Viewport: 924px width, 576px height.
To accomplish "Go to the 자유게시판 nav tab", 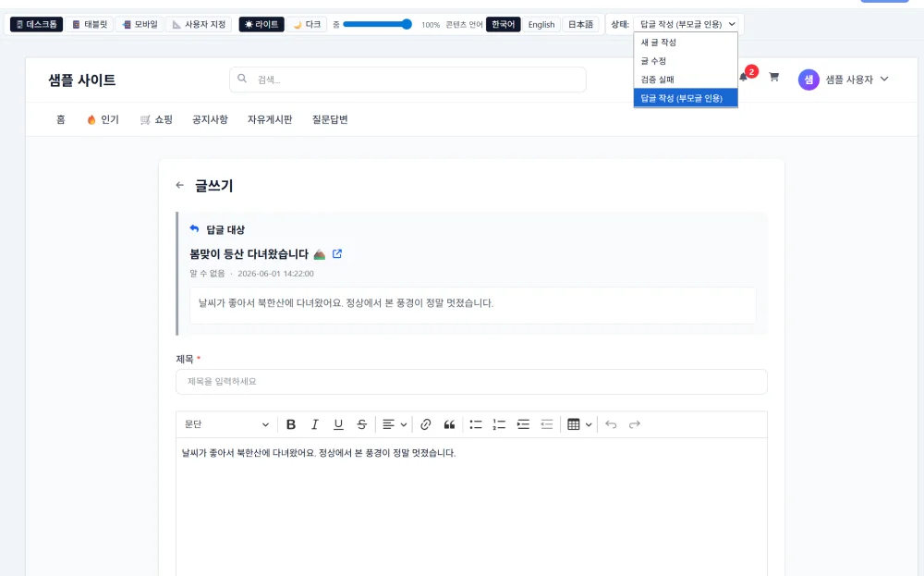I will click(270, 119).
